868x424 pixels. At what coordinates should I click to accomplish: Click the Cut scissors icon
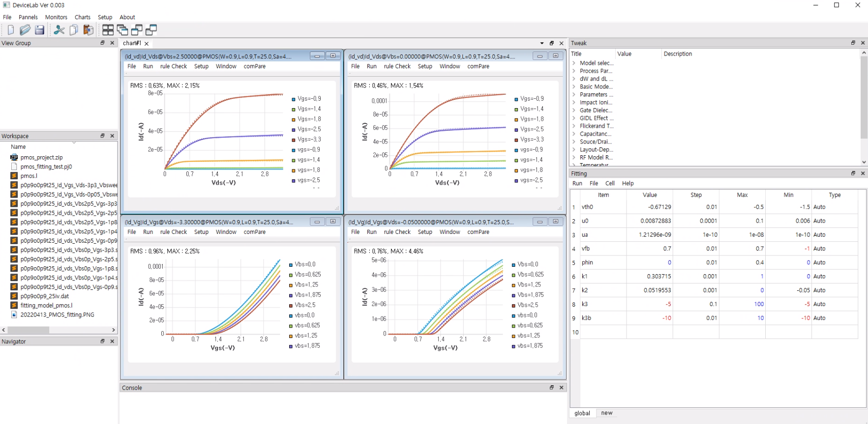tap(59, 30)
